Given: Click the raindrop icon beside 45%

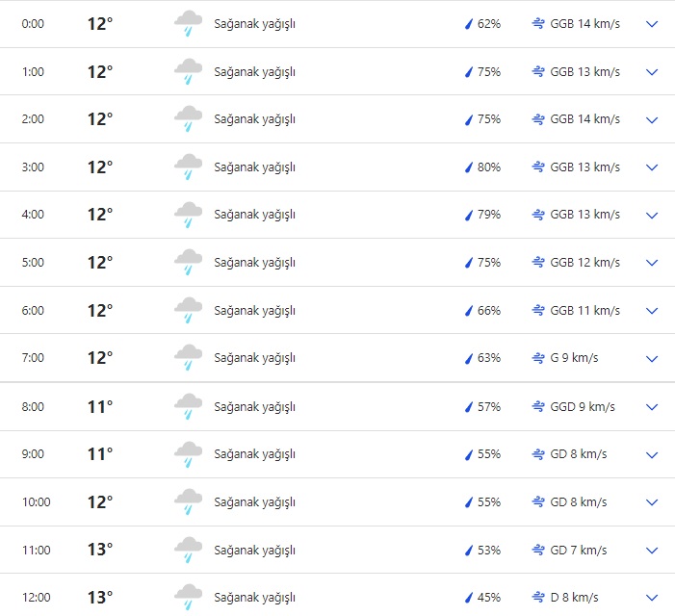Looking at the screenshot, I should click(469, 598).
